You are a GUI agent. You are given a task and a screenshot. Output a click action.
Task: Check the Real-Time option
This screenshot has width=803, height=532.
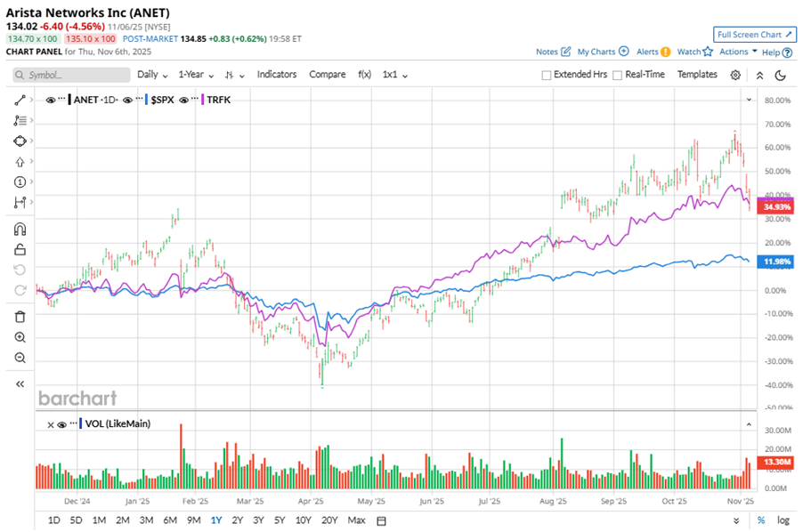[x=618, y=75]
